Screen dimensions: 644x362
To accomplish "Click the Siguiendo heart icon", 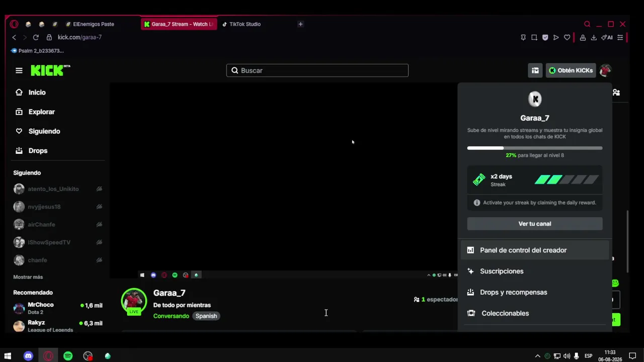I will tap(19, 131).
